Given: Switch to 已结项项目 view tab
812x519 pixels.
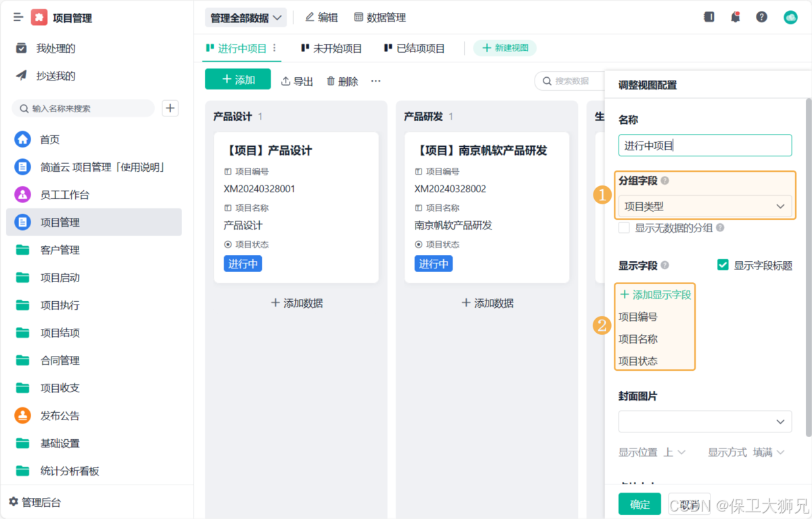Looking at the screenshot, I should coord(414,48).
